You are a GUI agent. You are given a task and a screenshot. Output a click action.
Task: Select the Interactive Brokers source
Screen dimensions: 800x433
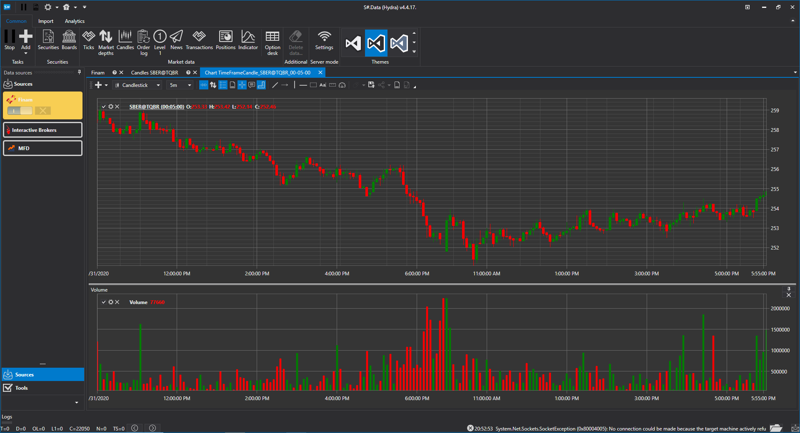click(x=42, y=130)
